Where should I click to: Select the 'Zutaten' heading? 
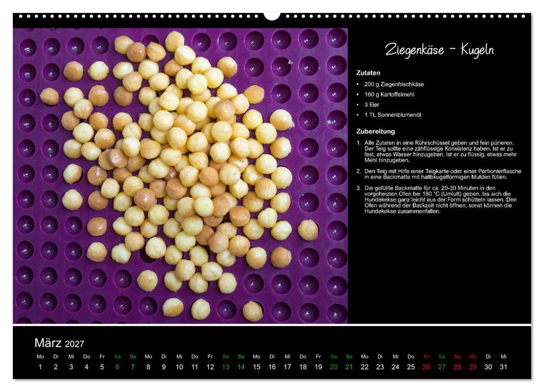click(368, 73)
